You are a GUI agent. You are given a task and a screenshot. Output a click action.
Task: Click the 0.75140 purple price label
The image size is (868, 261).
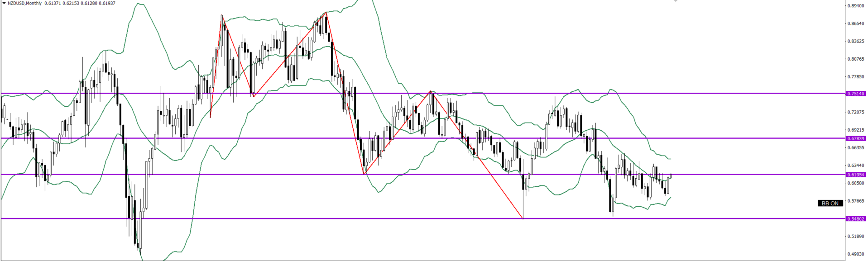click(x=855, y=94)
